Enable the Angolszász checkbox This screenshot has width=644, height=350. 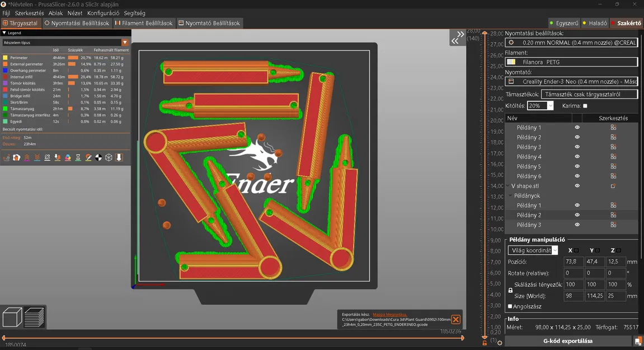[510, 306]
